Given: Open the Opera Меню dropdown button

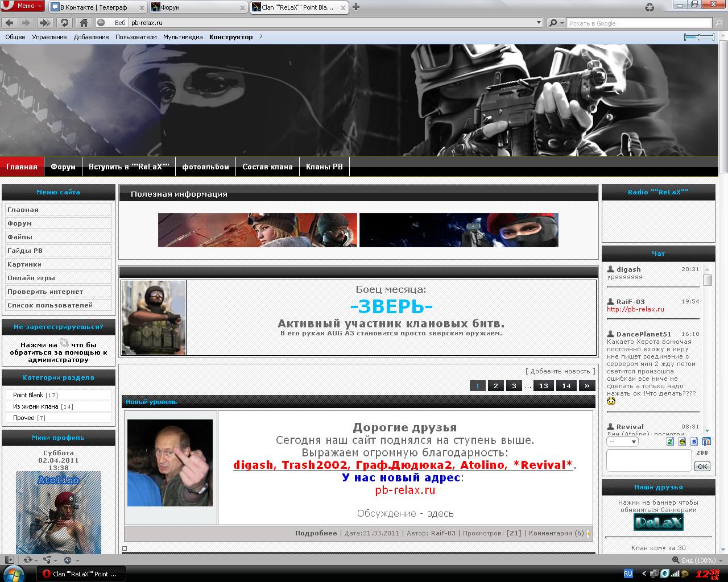Looking at the screenshot, I should [23, 6].
